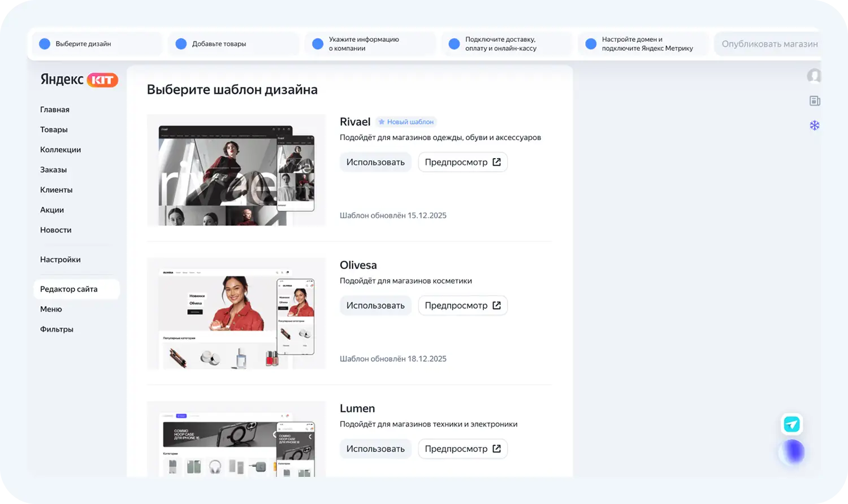Click the Яндекс KIT logo
The image size is (848, 504).
79,80
